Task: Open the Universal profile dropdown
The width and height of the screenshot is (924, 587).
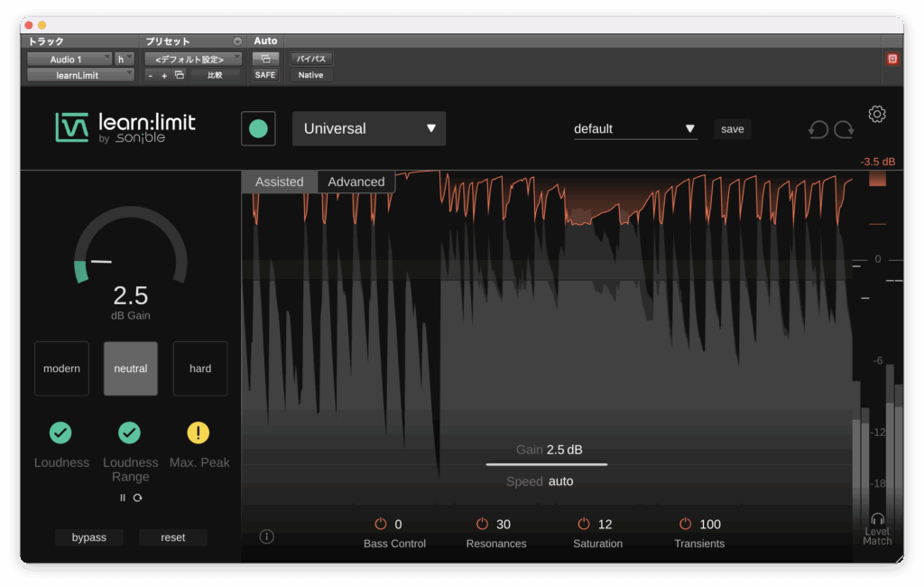Action: 369,128
